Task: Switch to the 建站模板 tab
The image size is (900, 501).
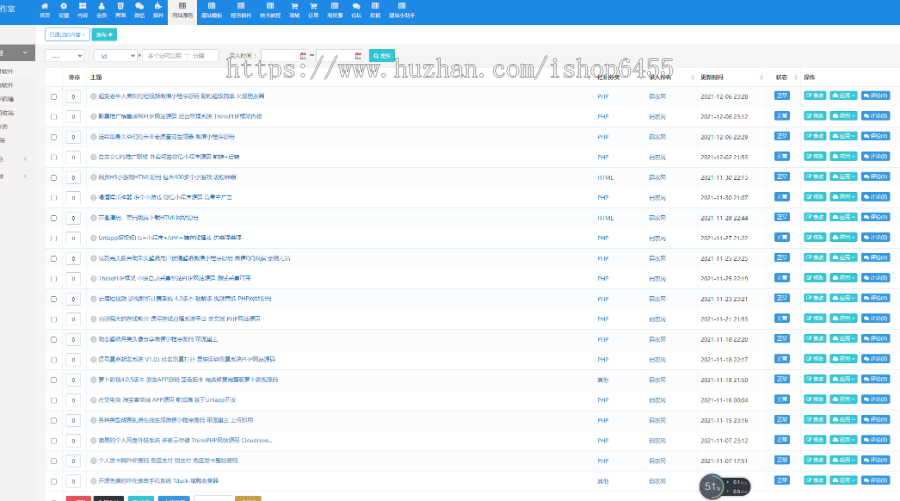Action: 212,10
